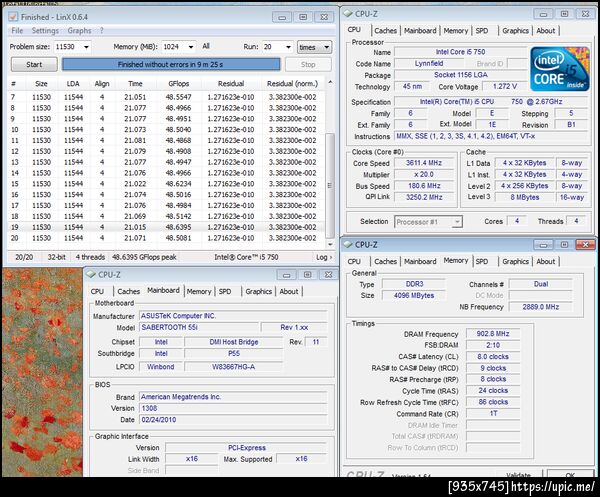Click the Validate button in CPU-Z
Viewport: 600px width, 497px height.
click(x=519, y=473)
